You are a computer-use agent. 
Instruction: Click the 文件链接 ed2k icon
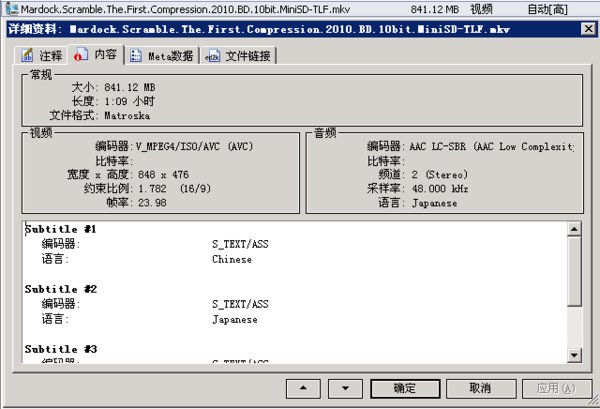[x=212, y=56]
